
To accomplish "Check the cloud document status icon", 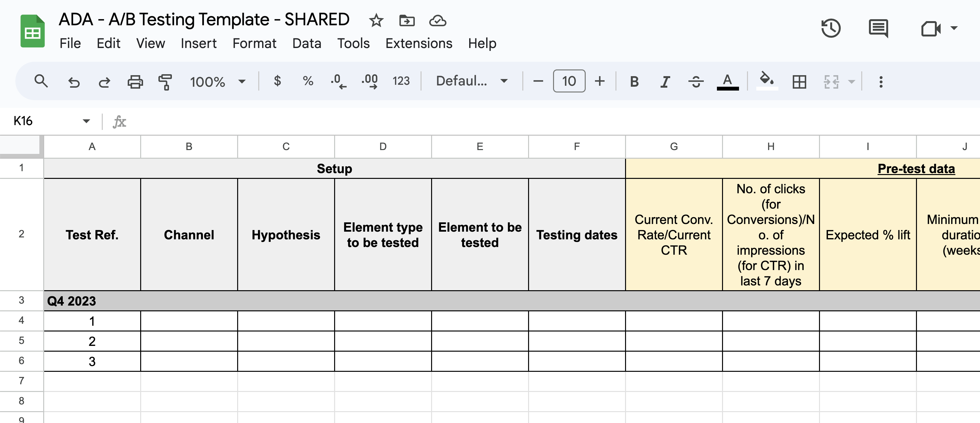I will pyautogui.click(x=438, y=20).
